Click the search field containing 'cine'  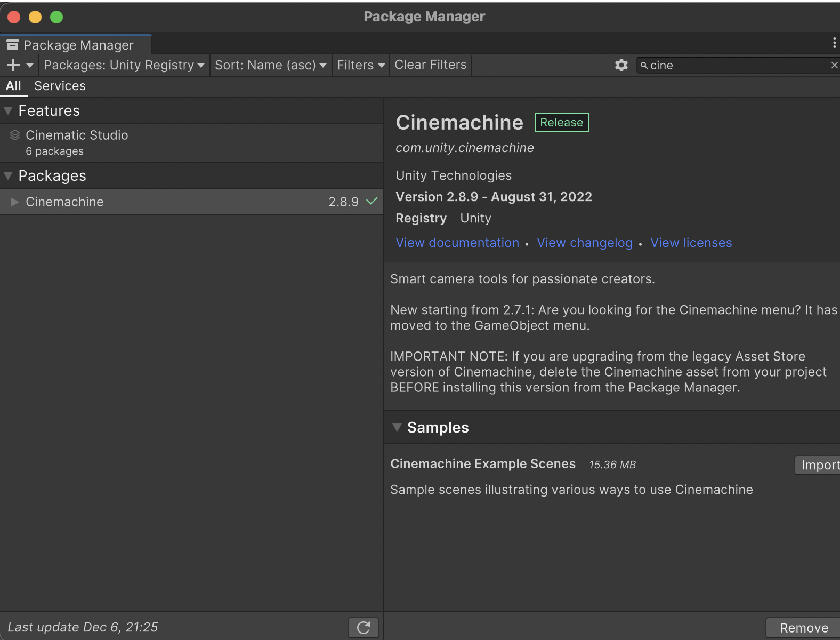pyautogui.click(x=738, y=65)
